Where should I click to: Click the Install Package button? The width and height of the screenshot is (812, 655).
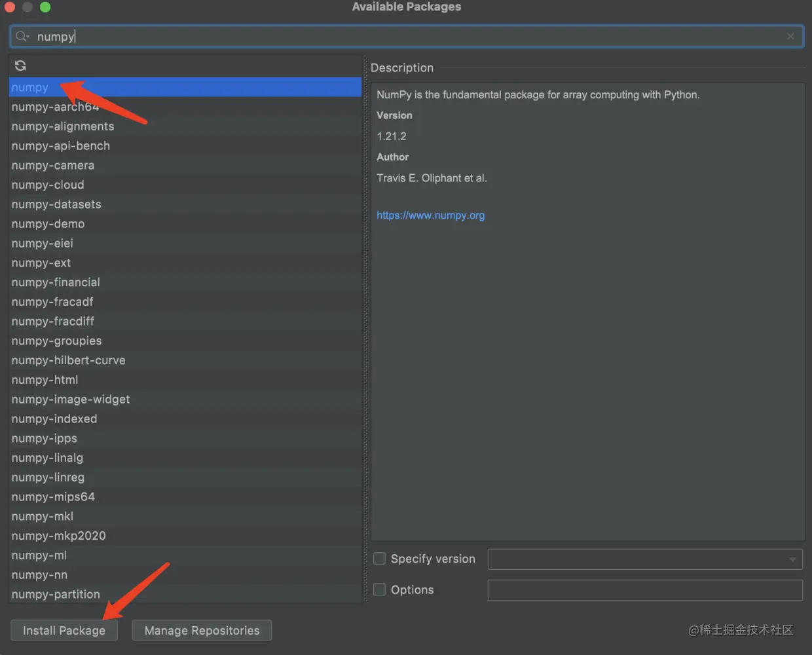[x=64, y=630]
